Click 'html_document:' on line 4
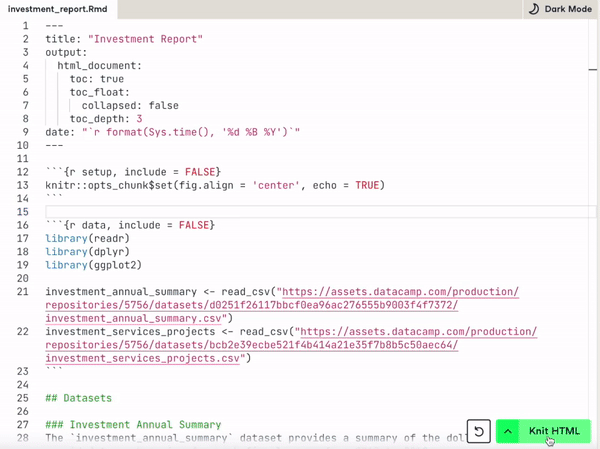Viewport: 600px width, 449px height. pos(99,66)
